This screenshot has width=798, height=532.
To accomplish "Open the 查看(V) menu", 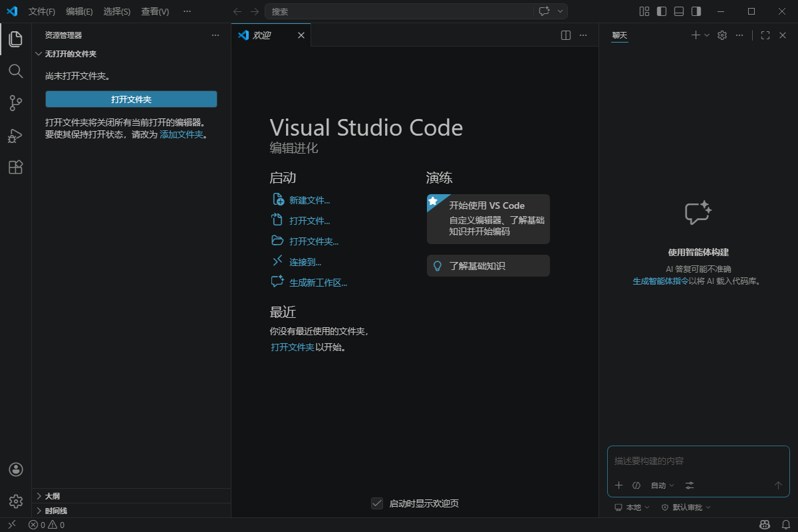I will click(x=155, y=11).
